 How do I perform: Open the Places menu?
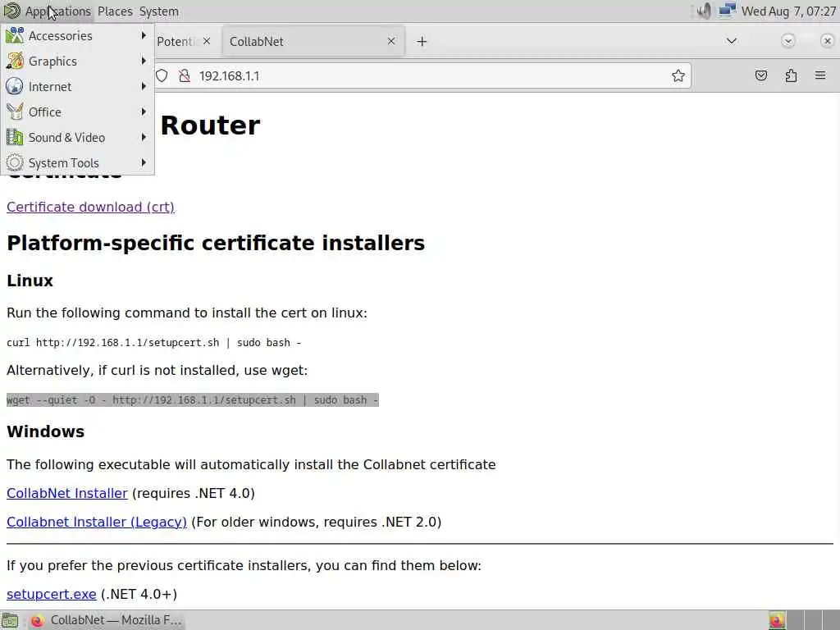(x=115, y=11)
